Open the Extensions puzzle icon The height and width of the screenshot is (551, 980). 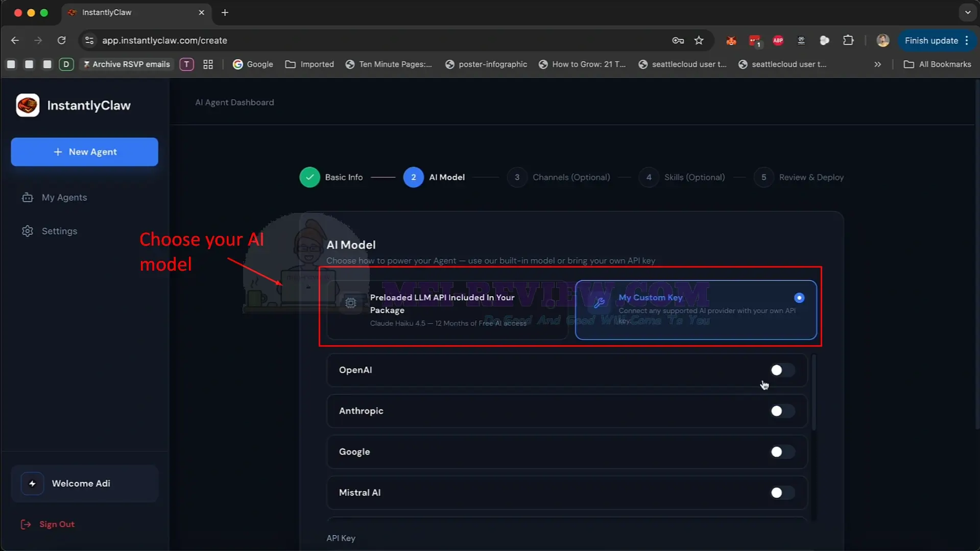pyautogui.click(x=848, y=40)
